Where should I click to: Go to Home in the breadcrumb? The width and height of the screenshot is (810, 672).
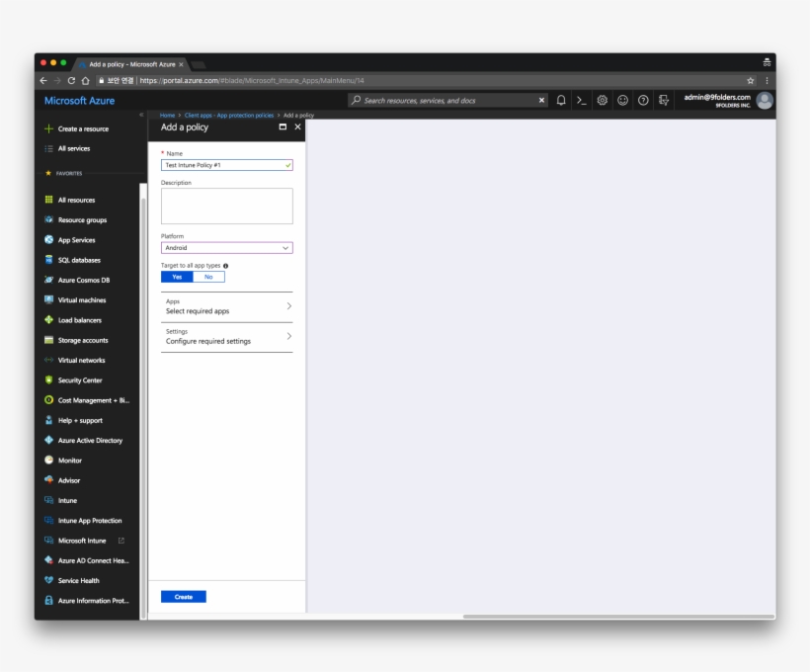pyautogui.click(x=168, y=114)
